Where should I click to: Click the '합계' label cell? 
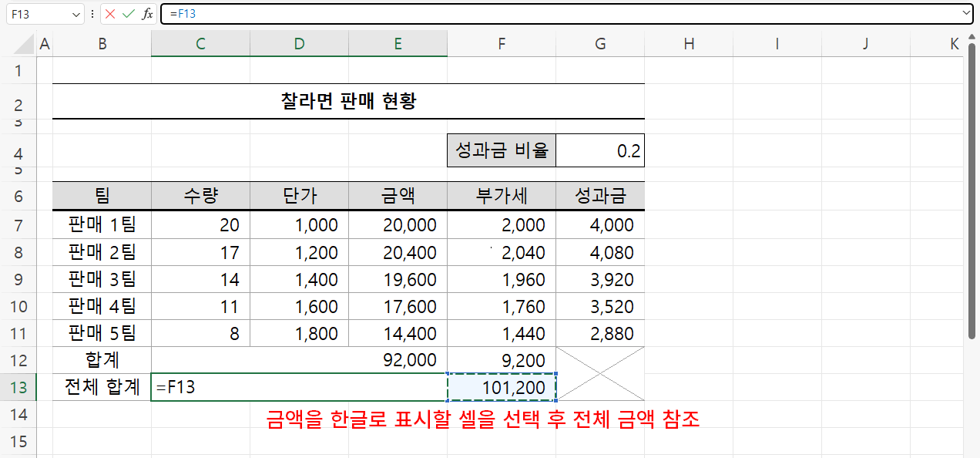[102, 360]
